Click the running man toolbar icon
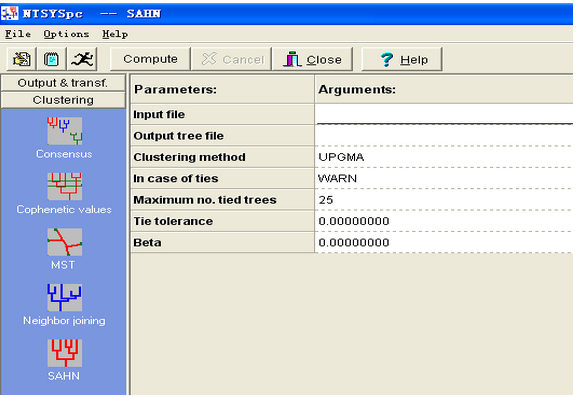The width and height of the screenshot is (580, 398). point(82,59)
